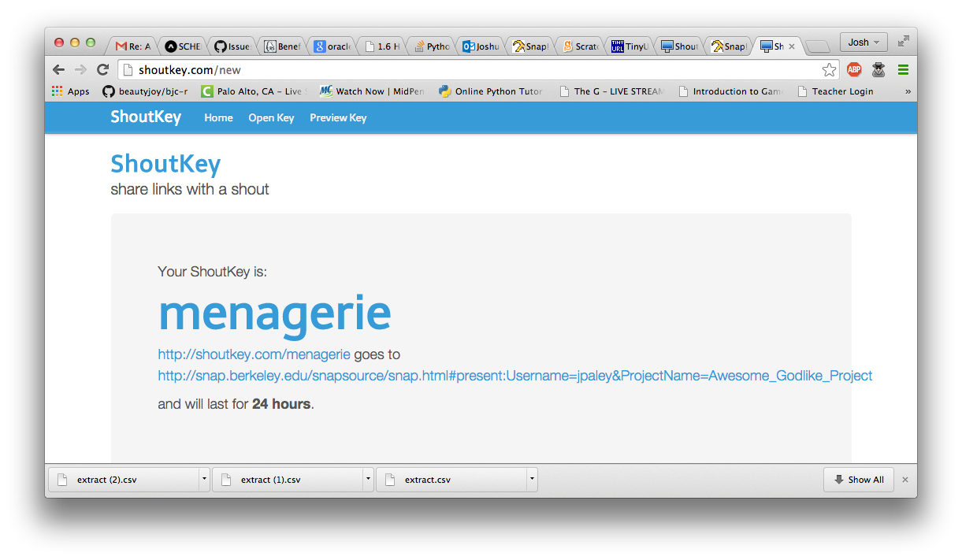Go to Preview Key in the navbar
The width and height of the screenshot is (962, 560).
coord(338,118)
